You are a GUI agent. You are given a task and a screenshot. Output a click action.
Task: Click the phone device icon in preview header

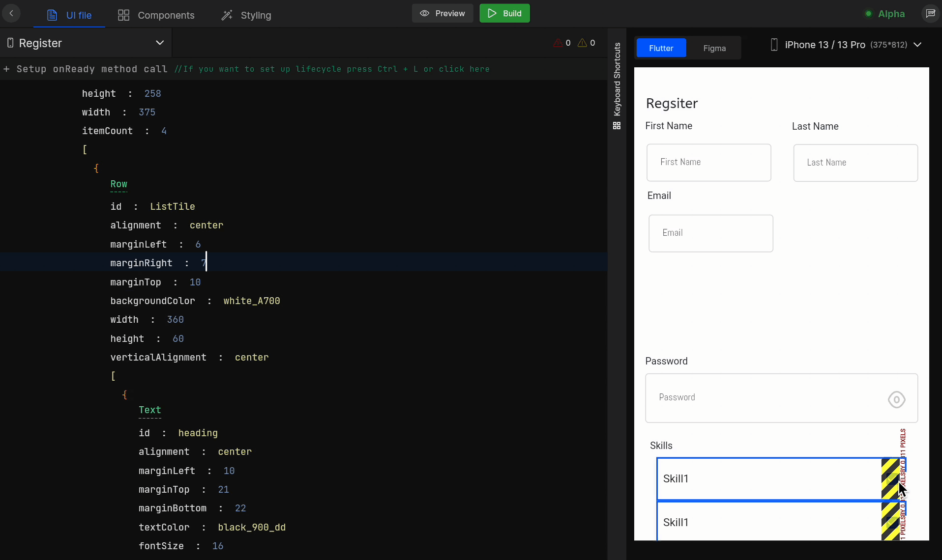pos(774,45)
